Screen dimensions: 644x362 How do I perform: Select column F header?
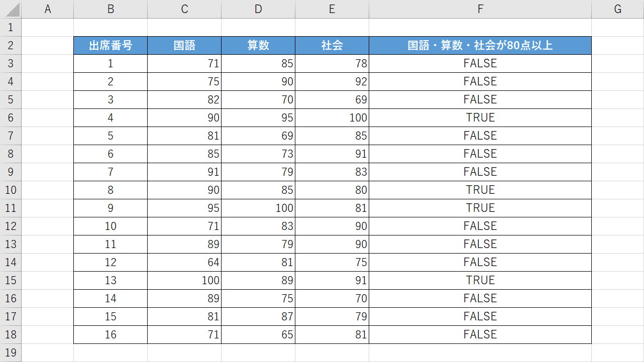480,9
